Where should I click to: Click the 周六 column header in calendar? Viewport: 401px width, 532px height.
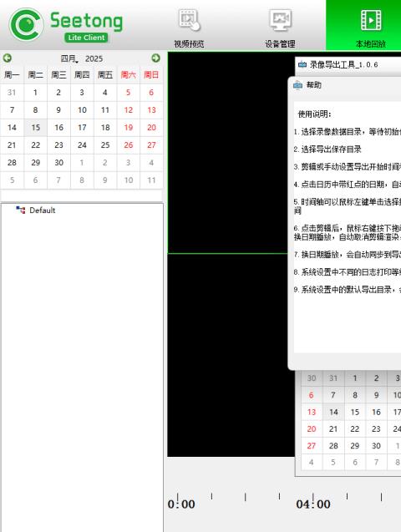tap(129, 74)
